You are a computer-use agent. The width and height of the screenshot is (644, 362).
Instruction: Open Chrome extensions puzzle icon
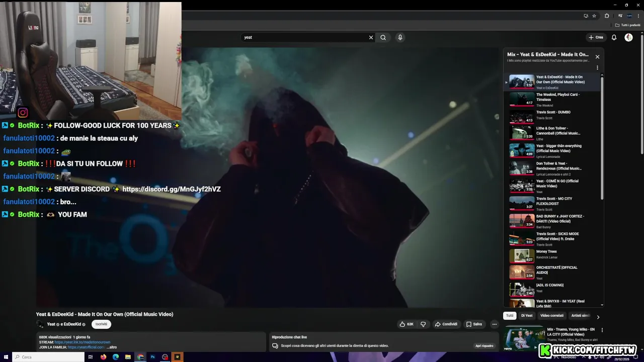point(607,16)
